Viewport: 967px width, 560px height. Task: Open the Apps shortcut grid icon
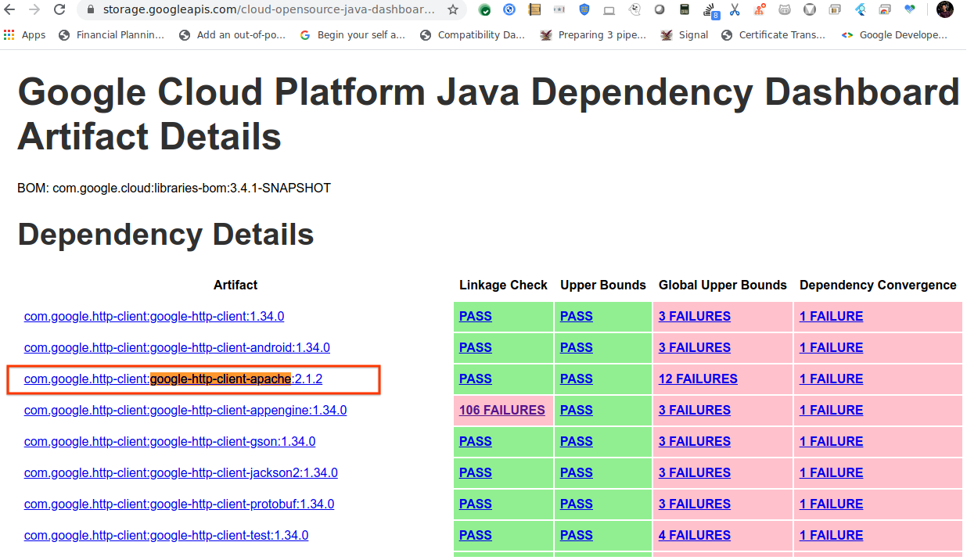click(9, 34)
